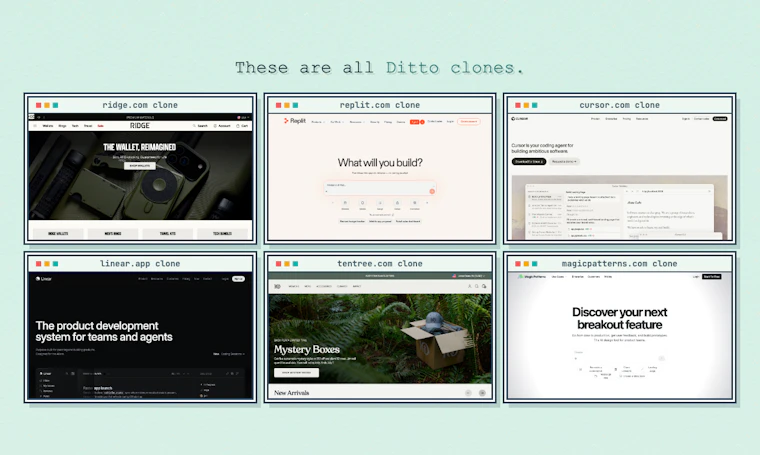This screenshot has width=760, height=455.
Task: Click the orange badge in the replit.com nav
Action: [418, 122]
